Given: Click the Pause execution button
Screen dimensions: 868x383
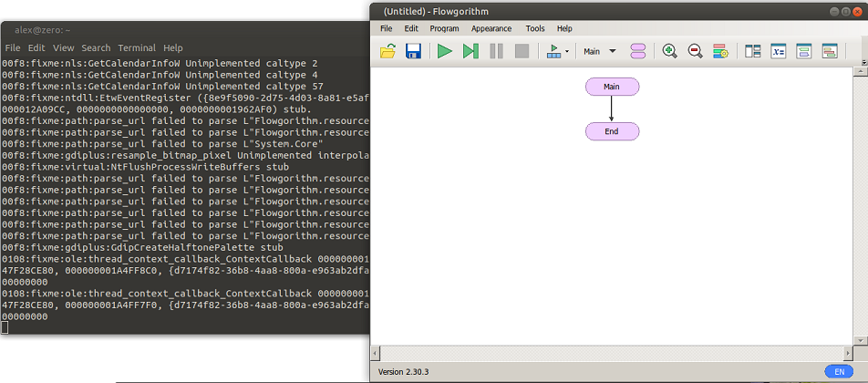Looking at the screenshot, I should 497,51.
